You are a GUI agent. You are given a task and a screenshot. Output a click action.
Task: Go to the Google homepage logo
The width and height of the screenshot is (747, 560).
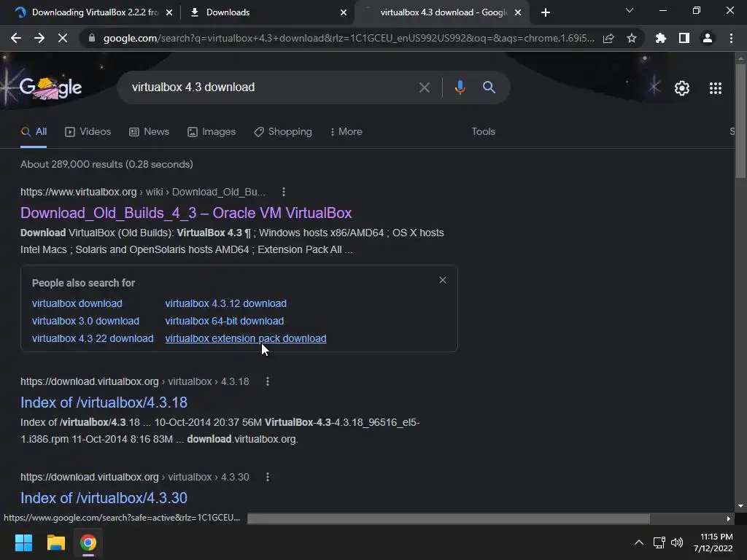(x=50, y=87)
